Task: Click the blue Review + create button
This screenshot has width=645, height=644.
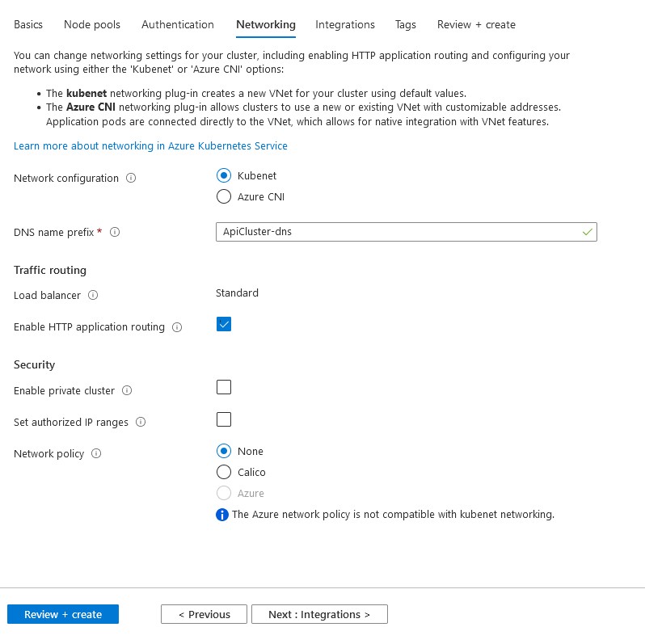Action: click(x=63, y=614)
